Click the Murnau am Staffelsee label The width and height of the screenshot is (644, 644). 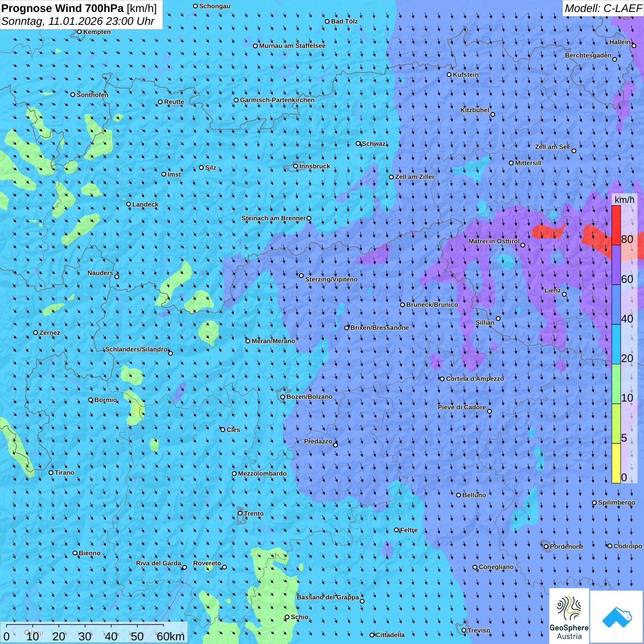point(292,46)
